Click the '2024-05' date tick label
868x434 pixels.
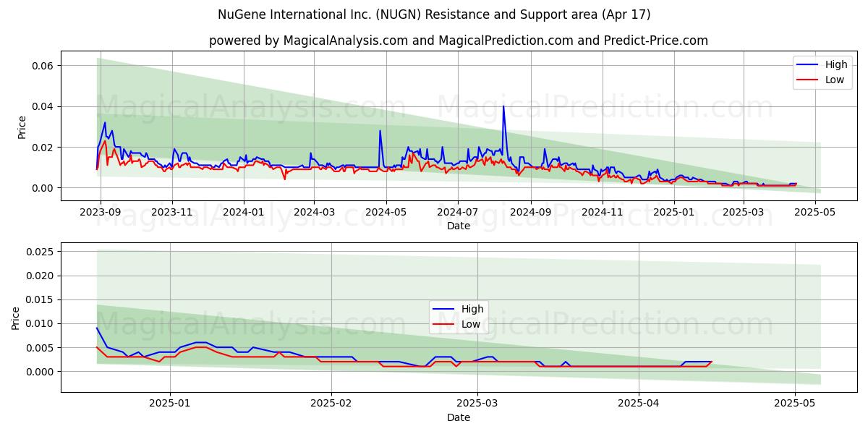click(386, 212)
